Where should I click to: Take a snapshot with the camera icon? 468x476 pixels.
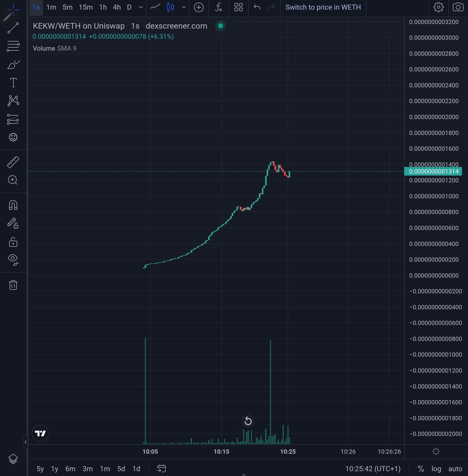(458, 7)
